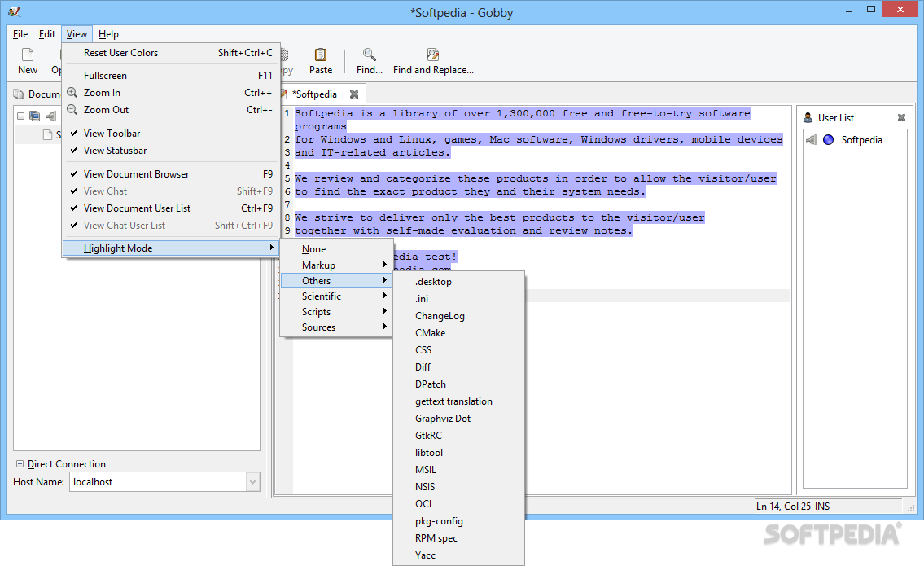Screen dimensions: 924x566
Task: Select Softpedia in the User List
Action: point(861,140)
